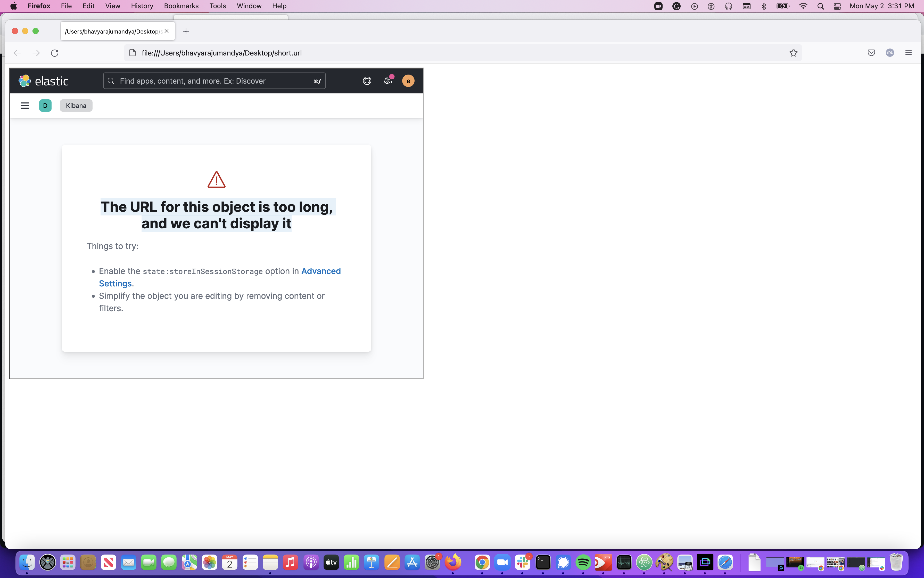The image size is (924, 578).
Task: Open Google Chrome from the Dock
Action: [482, 562]
